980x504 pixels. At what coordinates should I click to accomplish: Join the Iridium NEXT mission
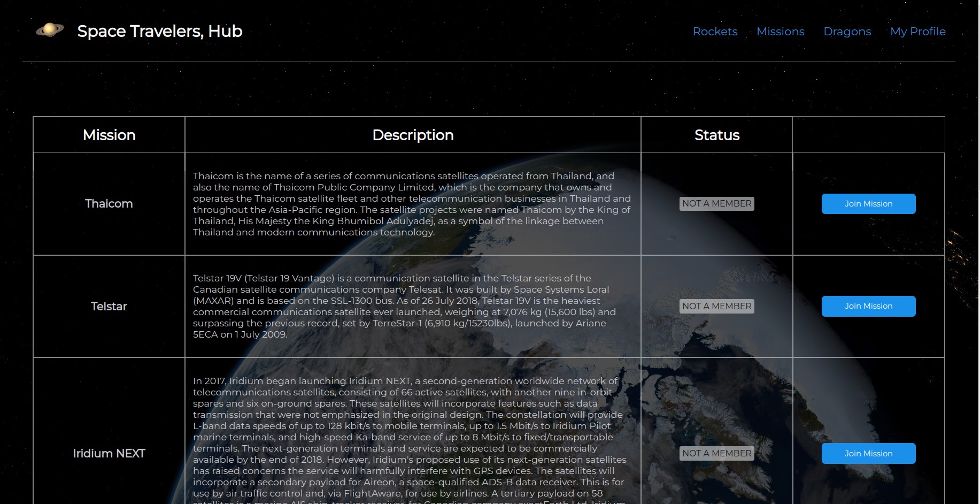868,453
